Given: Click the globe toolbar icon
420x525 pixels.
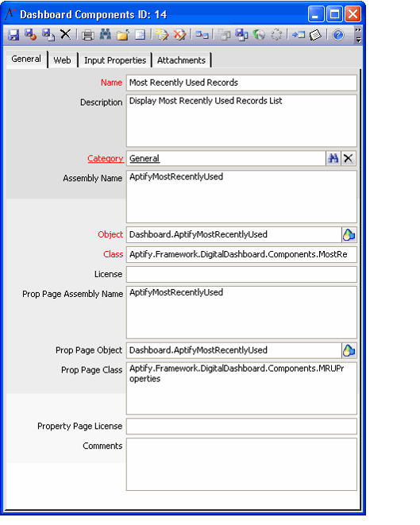Looking at the screenshot, I should coord(259,34).
